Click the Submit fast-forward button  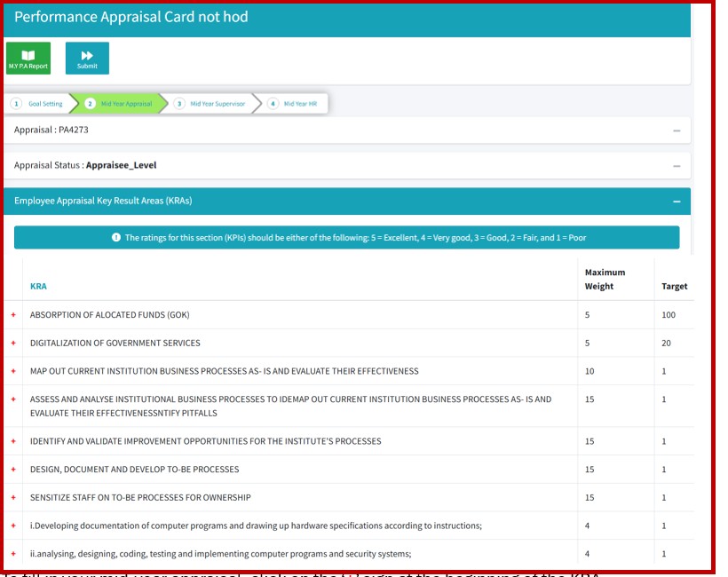pyautogui.click(x=87, y=58)
